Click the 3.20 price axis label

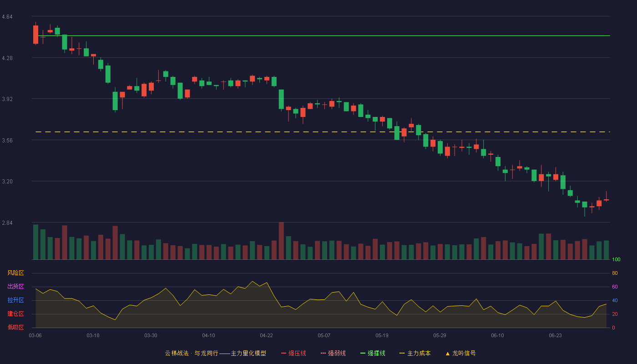[7, 182]
